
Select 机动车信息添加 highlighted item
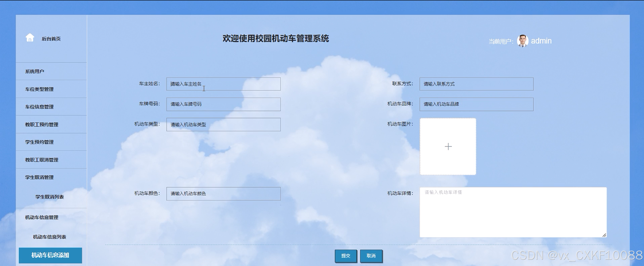pos(50,255)
